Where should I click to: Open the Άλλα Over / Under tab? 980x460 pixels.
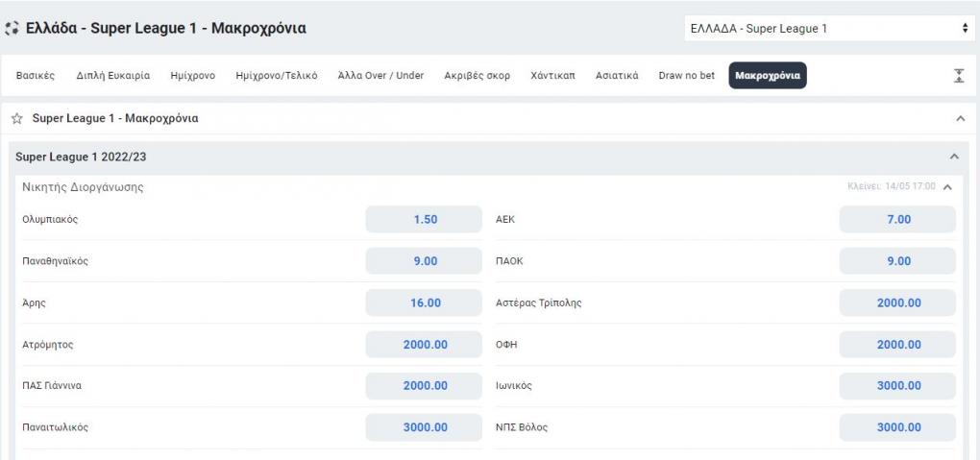click(x=380, y=76)
